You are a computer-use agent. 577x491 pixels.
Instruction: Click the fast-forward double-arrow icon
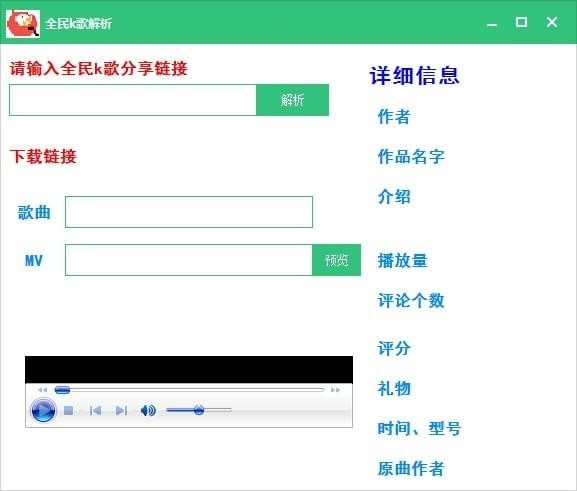coord(335,390)
